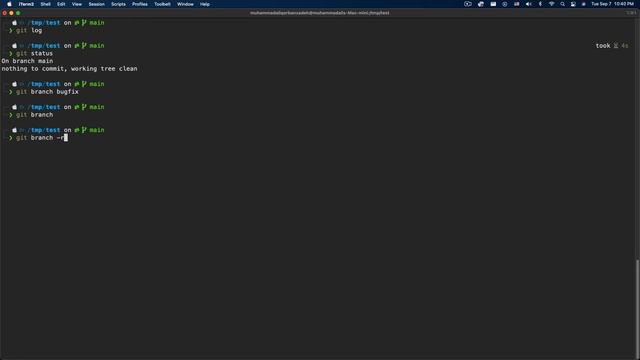Open the View menu

click(77, 4)
